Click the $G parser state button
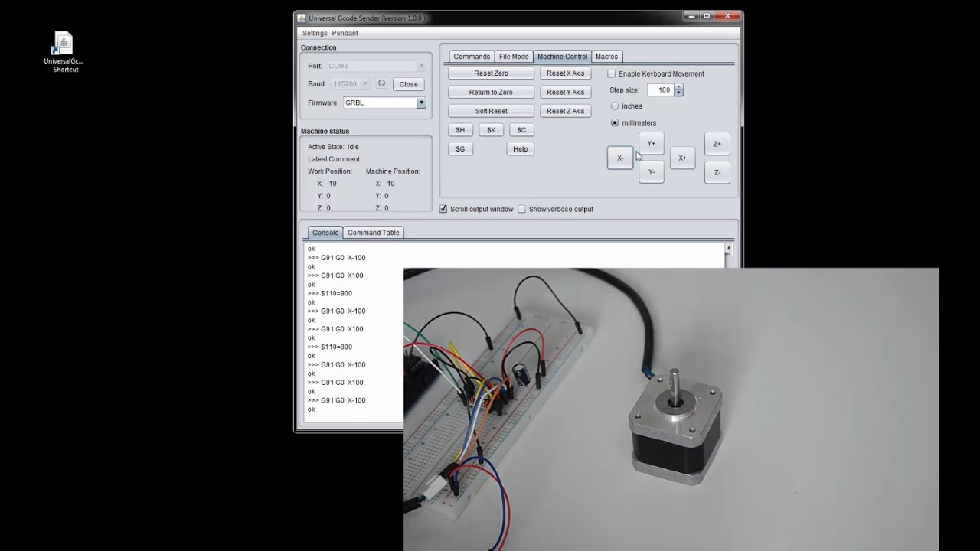The width and height of the screenshot is (980, 551). [460, 149]
